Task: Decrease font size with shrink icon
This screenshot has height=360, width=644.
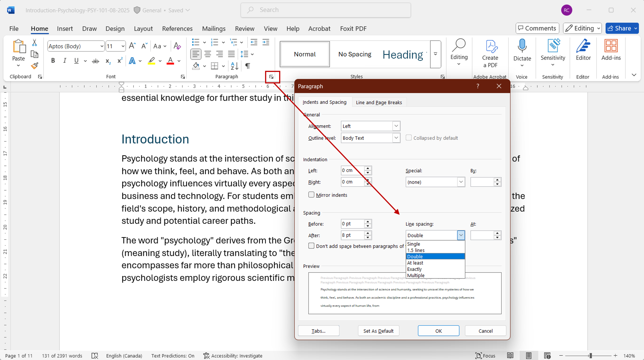Action: 144,46
